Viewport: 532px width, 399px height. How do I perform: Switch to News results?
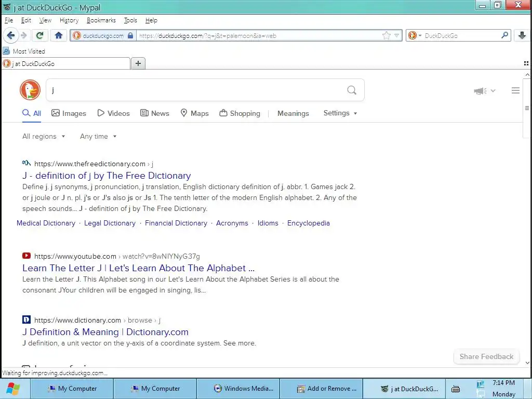pos(155,113)
